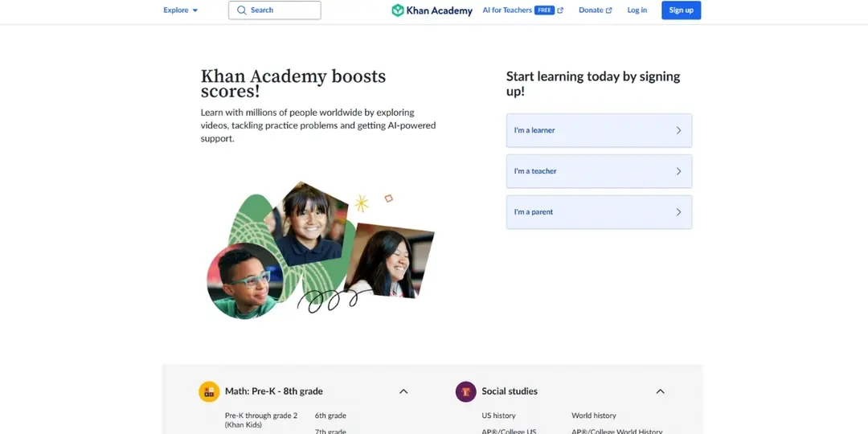Click the Start learning today by signing up! heading

coord(593,84)
